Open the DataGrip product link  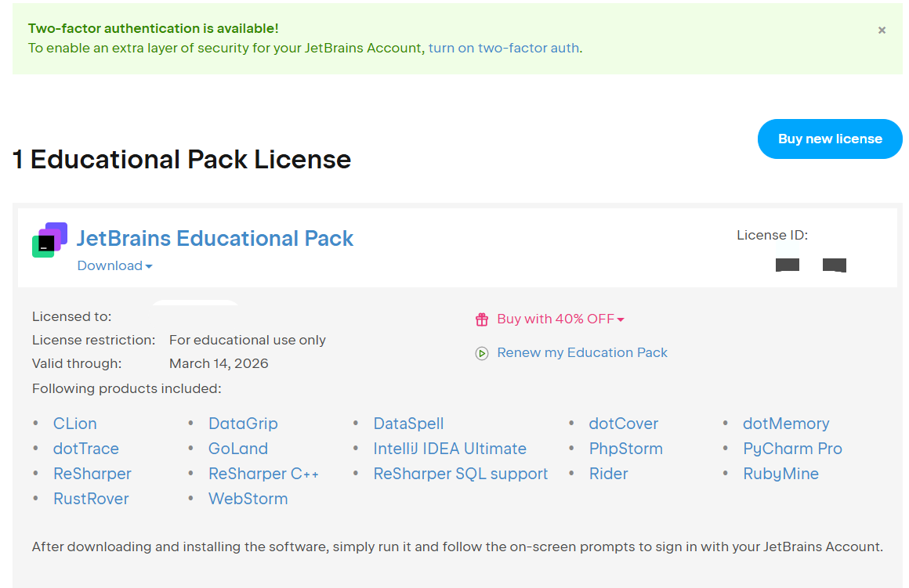coord(243,424)
